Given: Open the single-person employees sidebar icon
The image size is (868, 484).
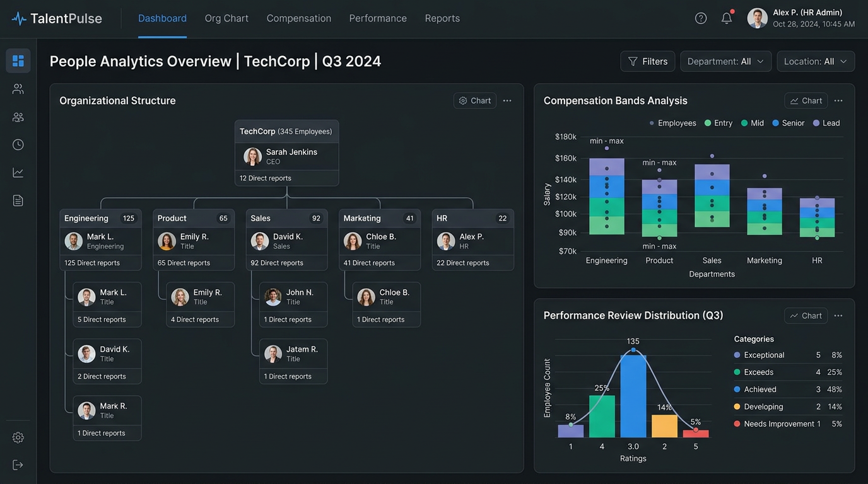Looking at the screenshot, I should point(18,89).
